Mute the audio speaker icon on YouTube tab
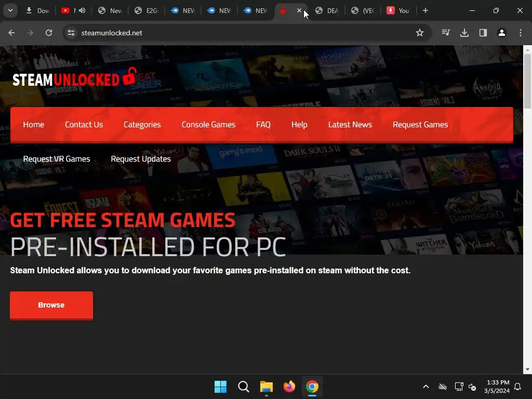Viewport: 532px width, 399px height. [x=82, y=10]
